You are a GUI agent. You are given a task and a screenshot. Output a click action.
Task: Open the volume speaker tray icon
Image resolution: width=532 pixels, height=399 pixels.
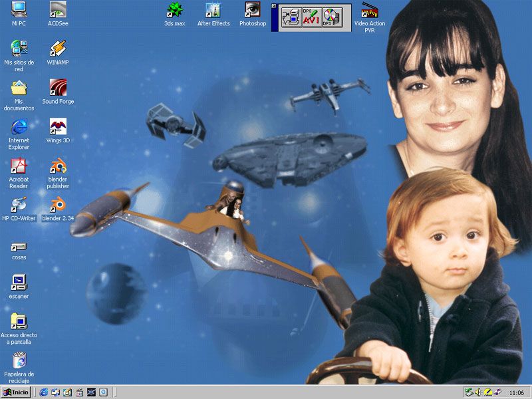[477, 392]
